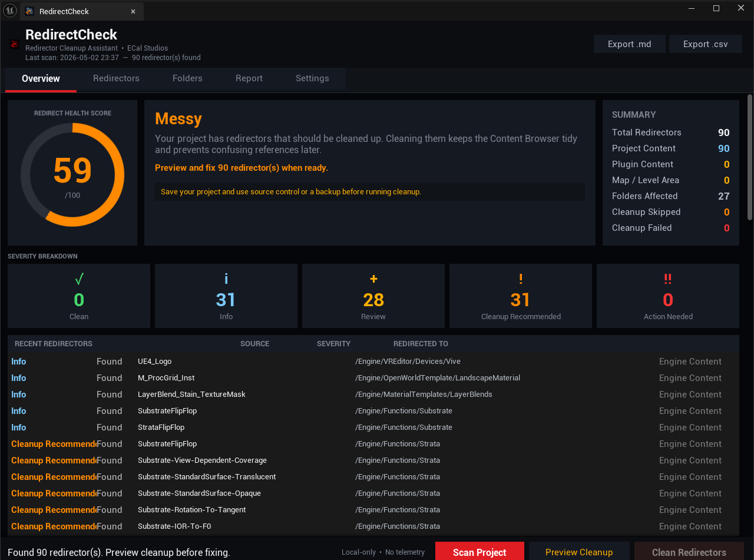Click the Cleanup Skipped summary row

(671, 212)
